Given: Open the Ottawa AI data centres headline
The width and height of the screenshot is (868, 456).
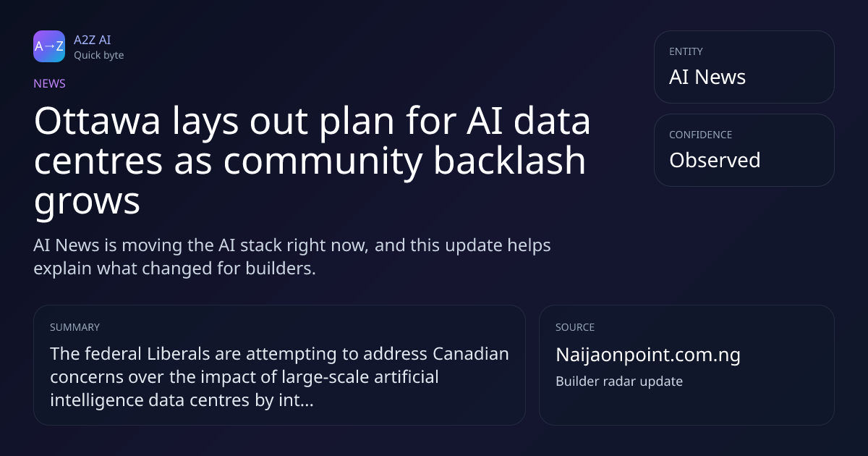Looking at the screenshot, I should pyautogui.click(x=312, y=161).
